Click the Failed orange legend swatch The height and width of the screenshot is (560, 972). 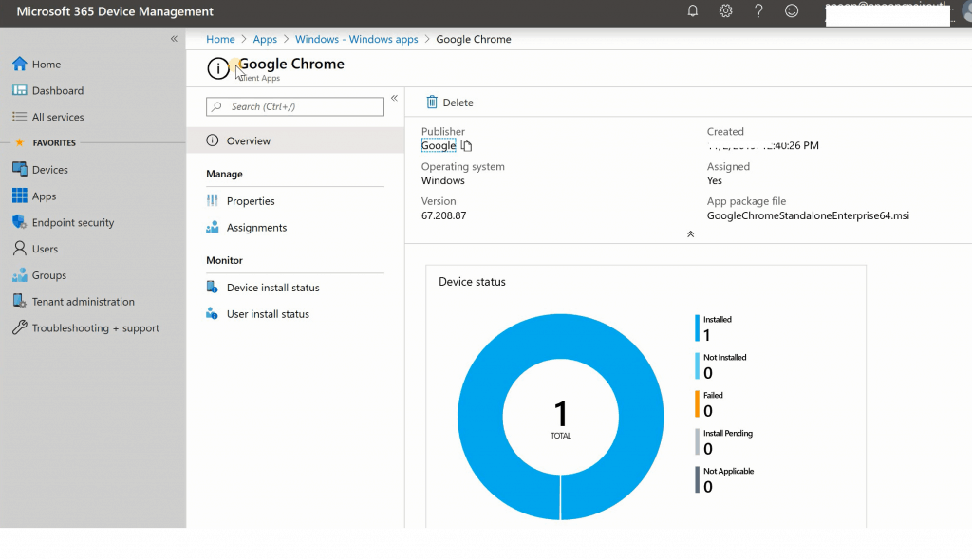click(x=697, y=404)
